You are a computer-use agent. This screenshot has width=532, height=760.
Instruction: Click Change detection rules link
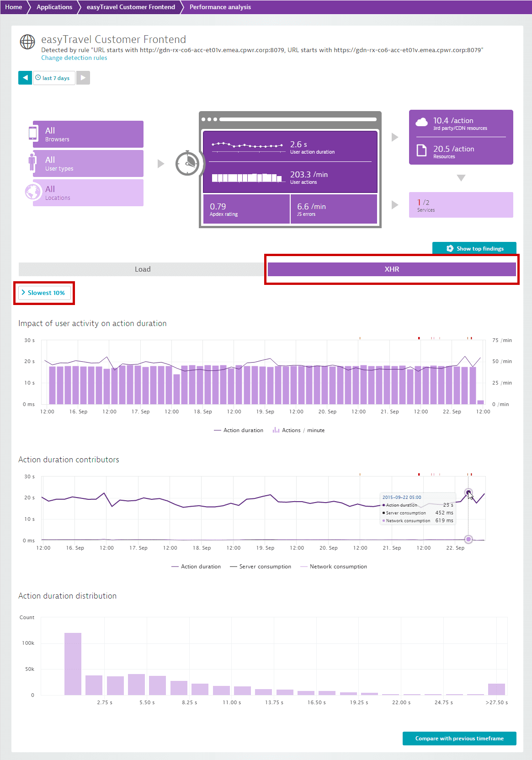tap(74, 58)
